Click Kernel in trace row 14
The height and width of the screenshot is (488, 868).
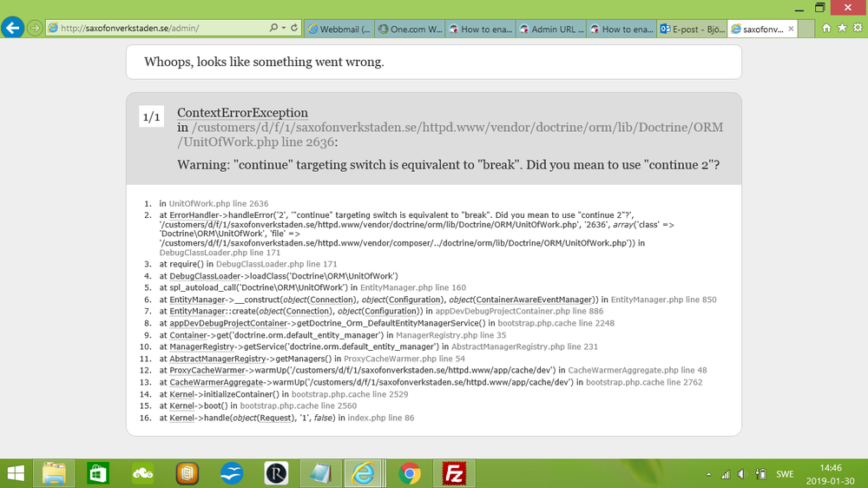tap(181, 394)
